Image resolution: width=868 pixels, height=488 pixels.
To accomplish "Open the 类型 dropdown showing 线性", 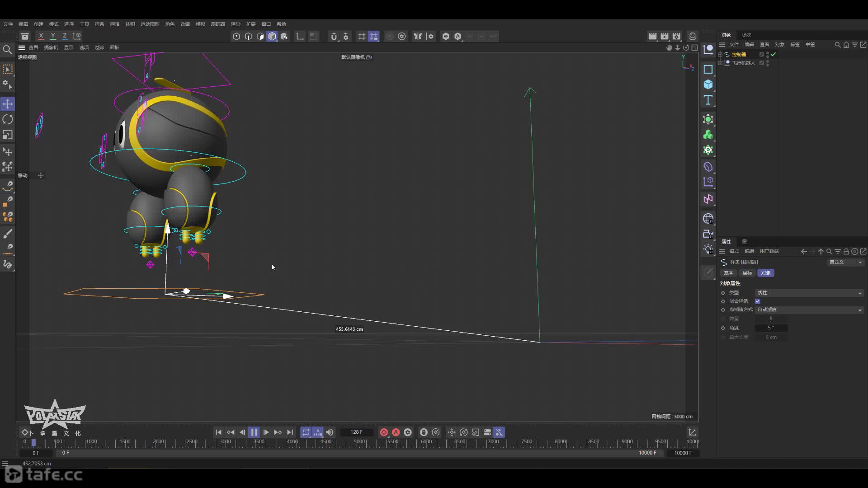I will [809, 293].
